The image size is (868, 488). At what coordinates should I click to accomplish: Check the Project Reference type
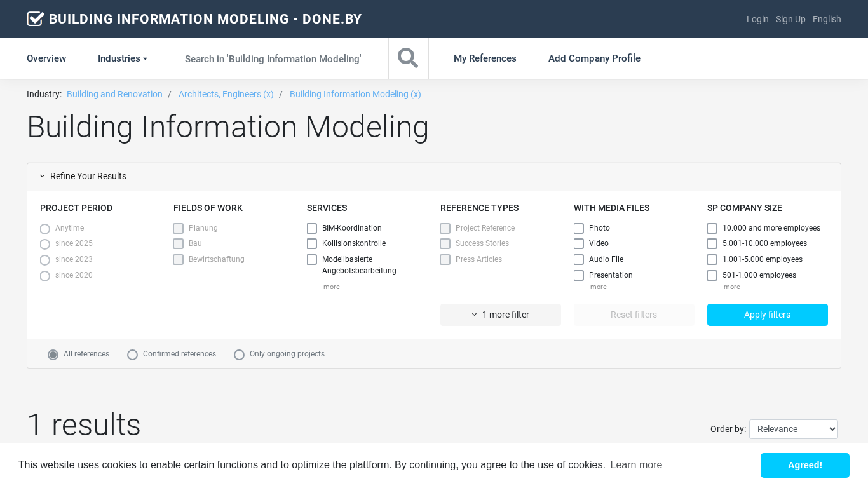click(x=445, y=228)
